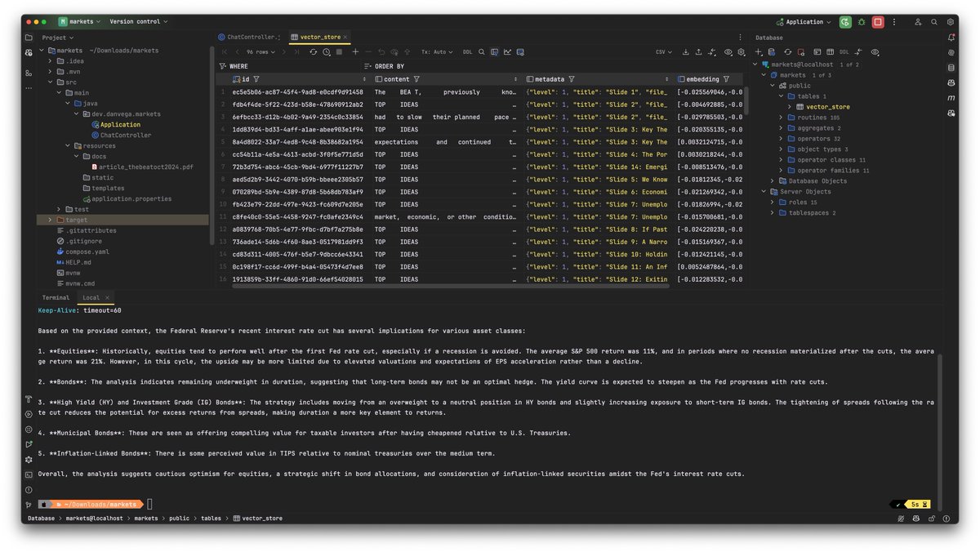Show the chart view icon in editor toolbar
980x552 pixels.
coord(508,52)
